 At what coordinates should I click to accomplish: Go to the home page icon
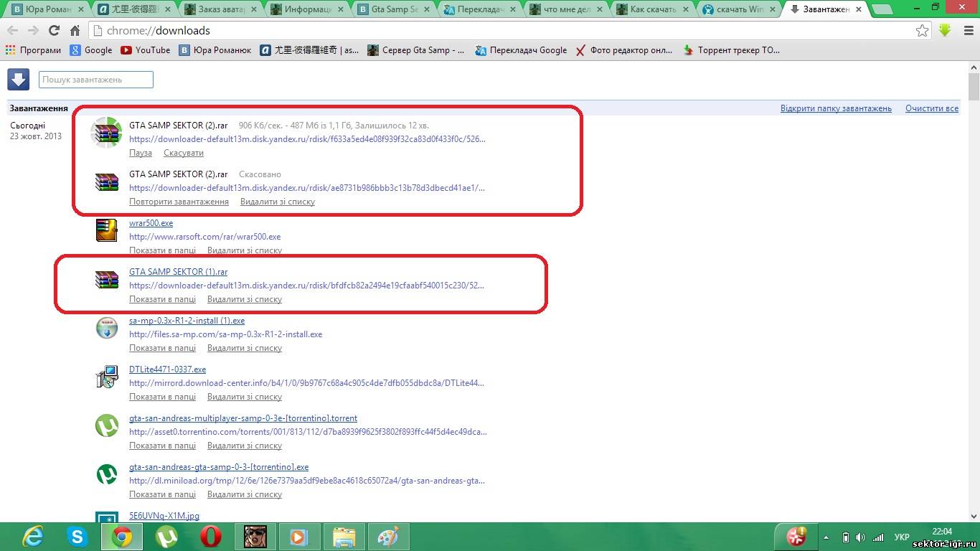click(75, 31)
